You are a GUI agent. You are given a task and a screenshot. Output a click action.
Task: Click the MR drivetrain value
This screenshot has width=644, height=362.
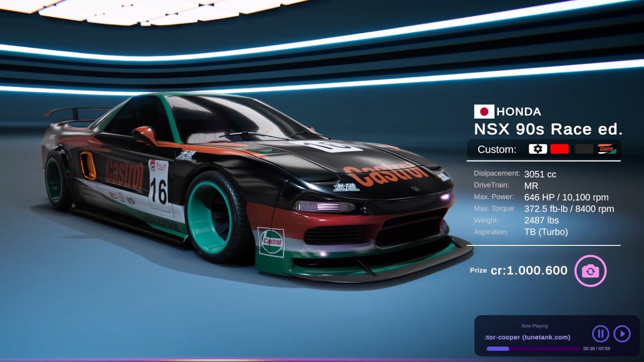[531, 186]
